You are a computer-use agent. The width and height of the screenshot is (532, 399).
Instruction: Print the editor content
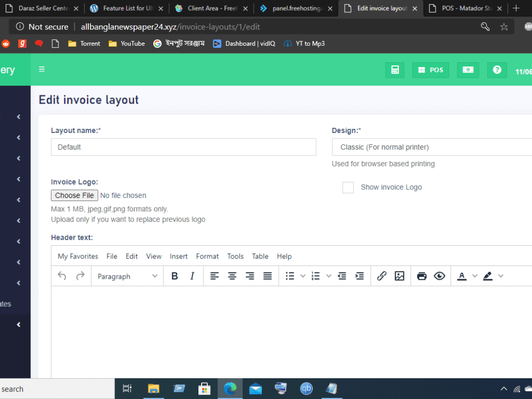click(x=422, y=276)
